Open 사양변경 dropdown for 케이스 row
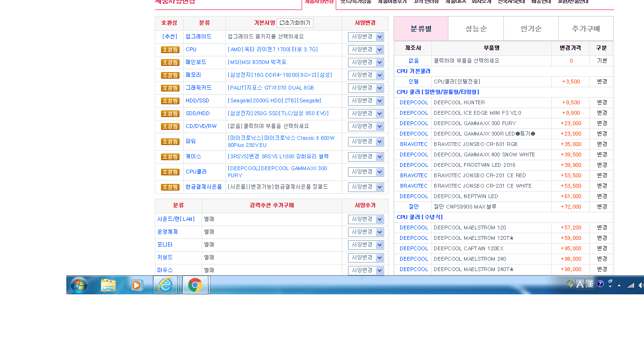Screen dimensions: 644x364 (x=366, y=157)
